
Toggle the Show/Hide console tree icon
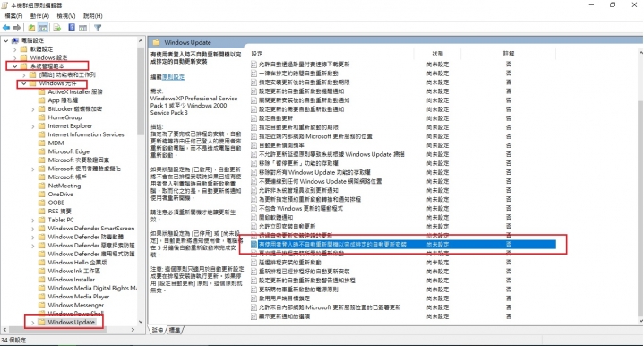pos(43,28)
